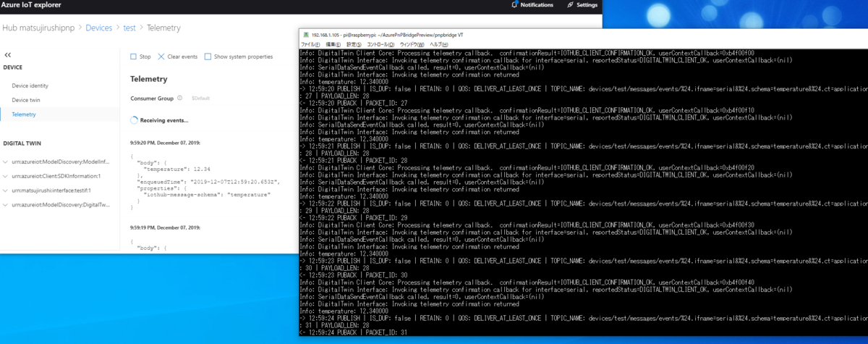Click the terminal title 192.168.1.105 pnpbridge VT
The width and height of the screenshot is (868, 344).
(x=386, y=35)
